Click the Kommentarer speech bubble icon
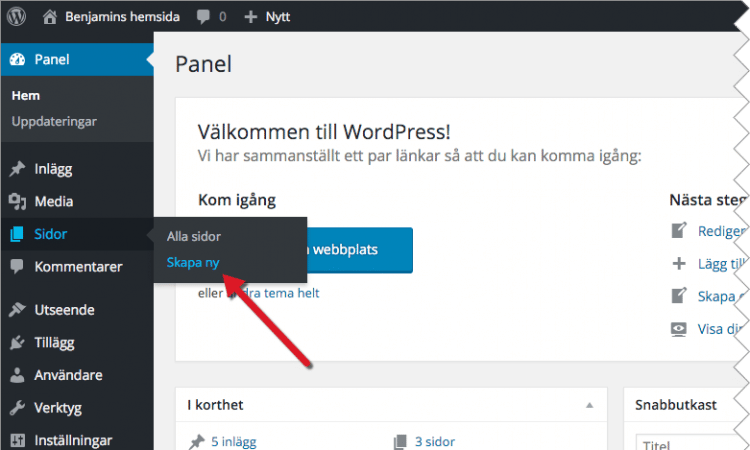This screenshot has width=750, height=450. pos(17,266)
